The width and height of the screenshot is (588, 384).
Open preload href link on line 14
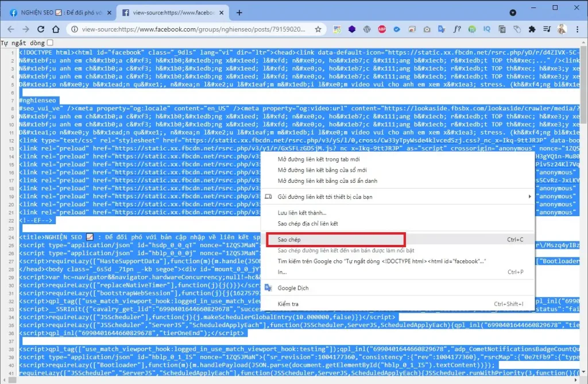pyautogui.click(x=188, y=156)
